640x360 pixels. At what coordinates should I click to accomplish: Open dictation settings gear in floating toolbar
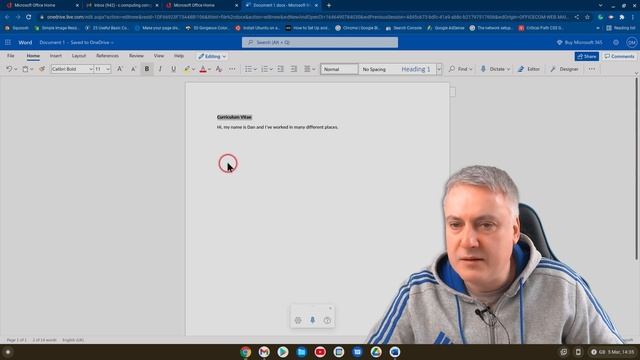tap(298, 320)
